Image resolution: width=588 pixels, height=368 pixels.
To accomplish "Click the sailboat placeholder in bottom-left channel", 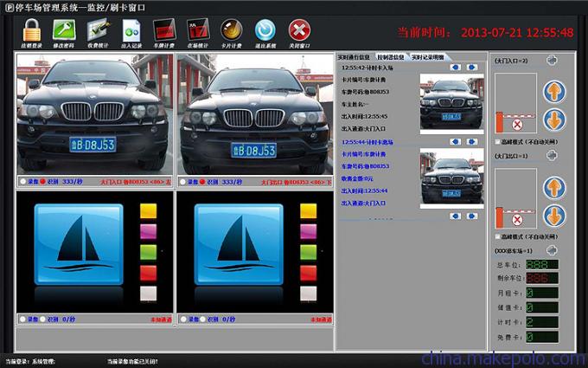I will tap(79, 244).
